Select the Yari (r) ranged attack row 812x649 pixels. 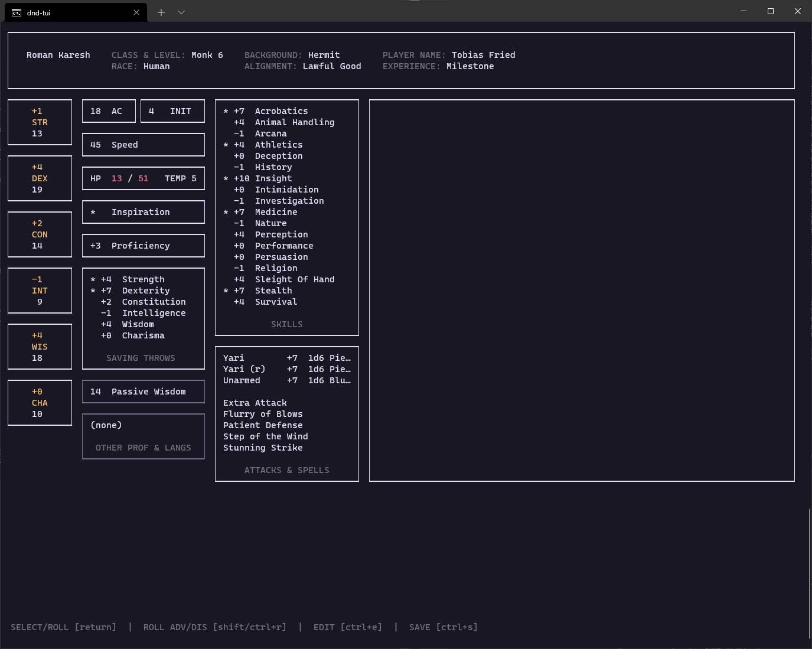(286, 369)
